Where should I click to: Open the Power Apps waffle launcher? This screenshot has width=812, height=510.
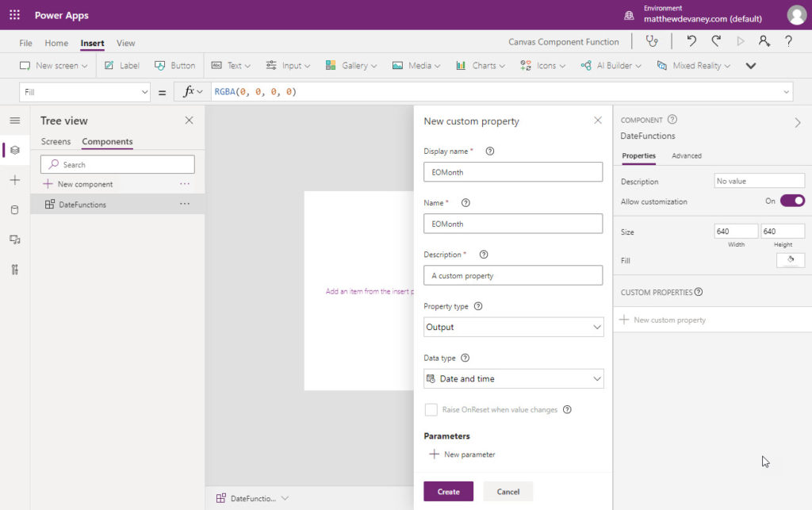point(14,15)
